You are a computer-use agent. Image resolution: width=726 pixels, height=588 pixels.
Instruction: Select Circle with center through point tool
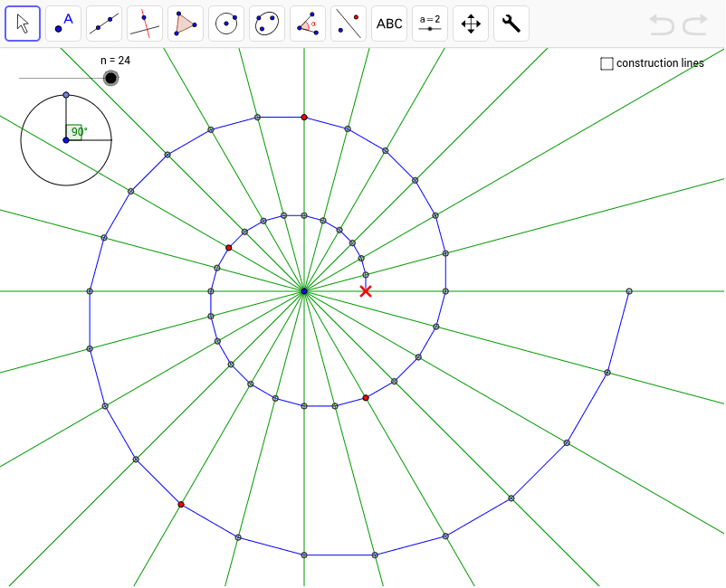226,24
